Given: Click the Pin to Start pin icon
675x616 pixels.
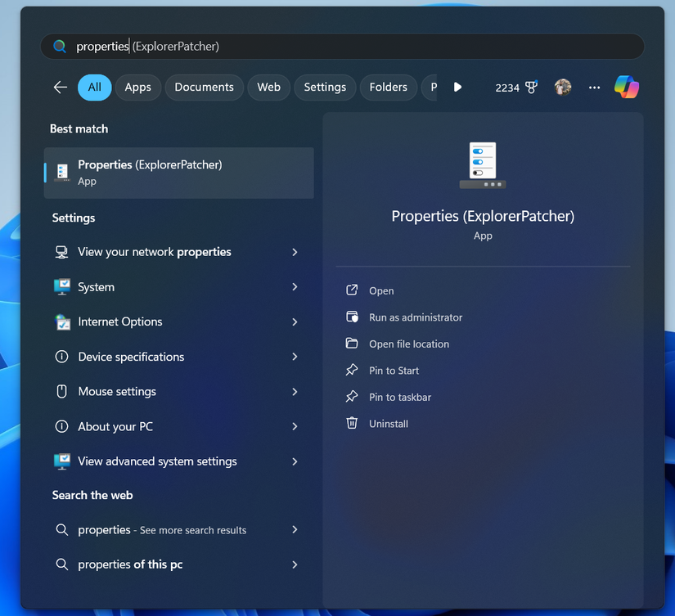Looking at the screenshot, I should [x=353, y=370].
